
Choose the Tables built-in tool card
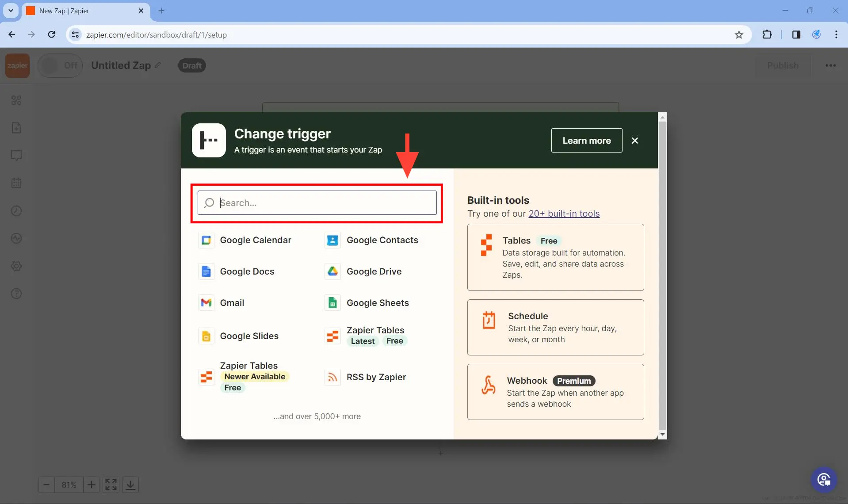coord(555,257)
